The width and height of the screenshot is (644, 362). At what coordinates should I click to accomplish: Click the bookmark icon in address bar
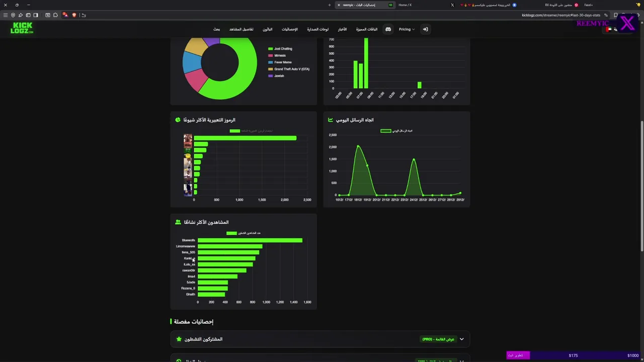pos(615,15)
